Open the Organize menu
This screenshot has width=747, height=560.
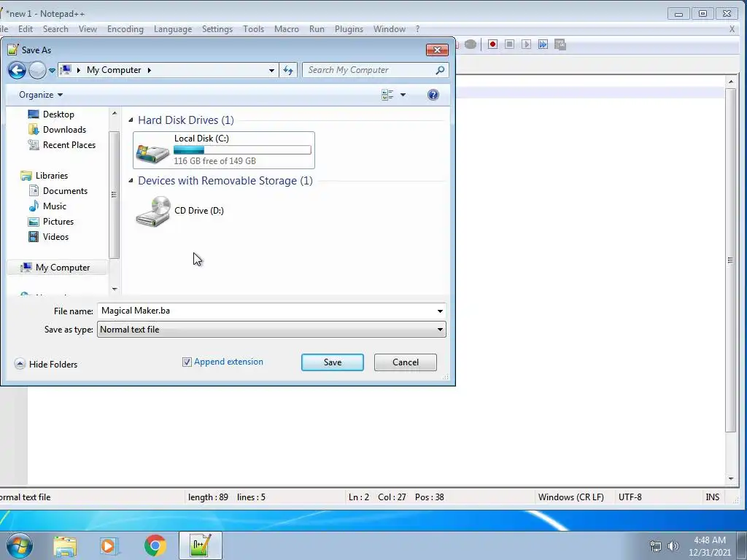(x=41, y=95)
